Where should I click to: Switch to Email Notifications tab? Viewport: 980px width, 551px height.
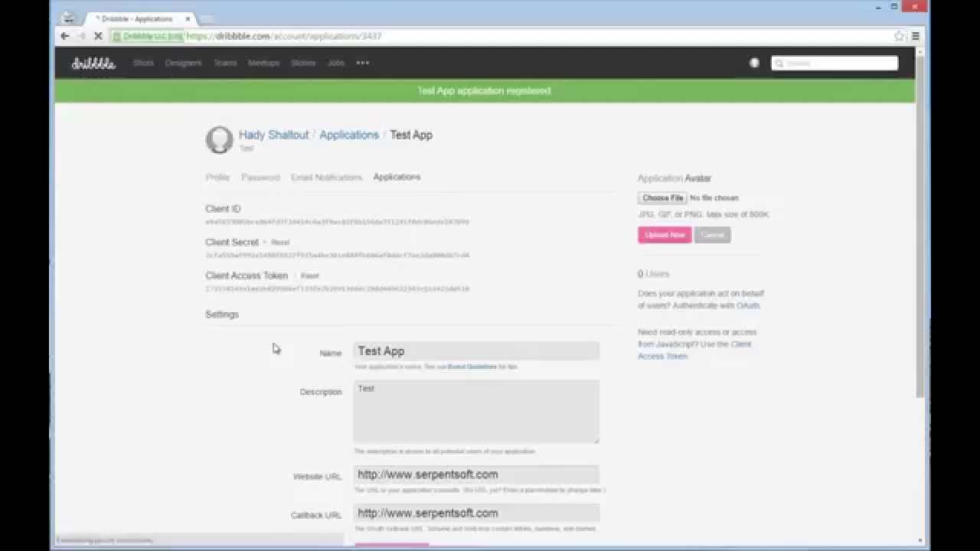326,177
